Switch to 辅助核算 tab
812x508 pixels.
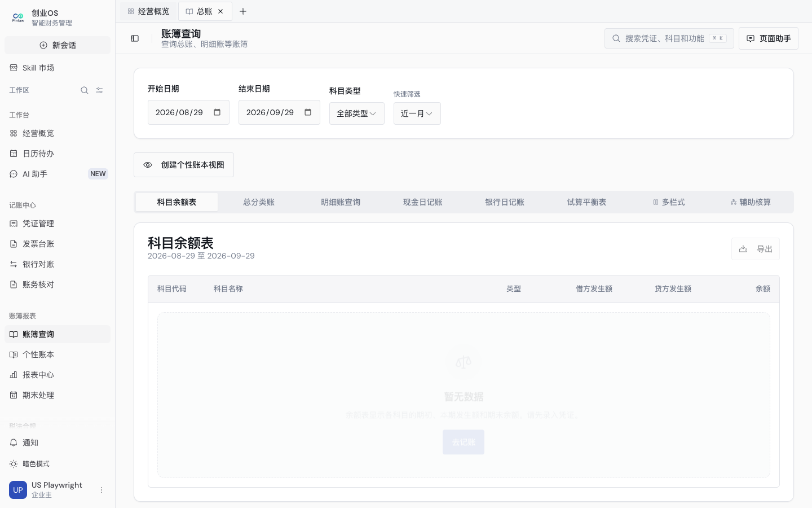coord(751,202)
